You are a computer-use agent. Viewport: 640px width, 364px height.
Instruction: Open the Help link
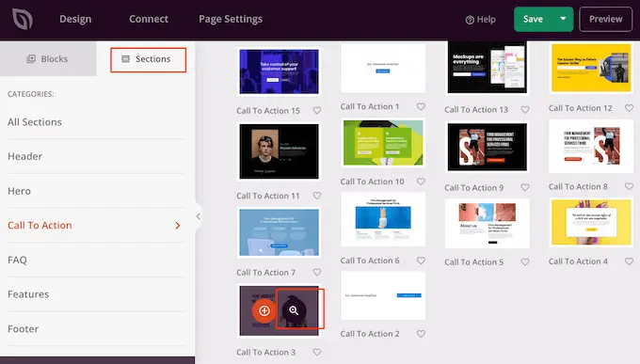pyautogui.click(x=480, y=20)
